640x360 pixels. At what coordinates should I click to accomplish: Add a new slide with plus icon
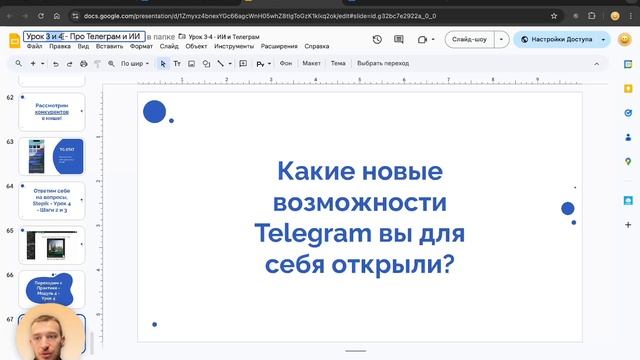pos(33,64)
